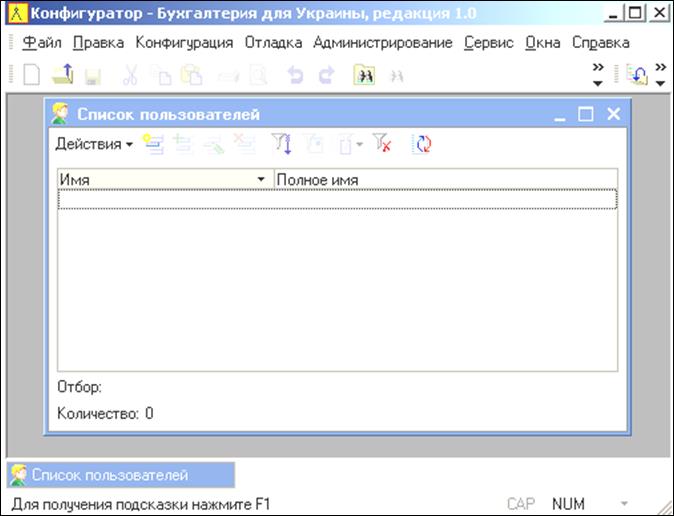This screenshot has height=516, width=674.
Task: Click the Set filter and sort icon
Action: pyautogui.click(x=282, y=144)
